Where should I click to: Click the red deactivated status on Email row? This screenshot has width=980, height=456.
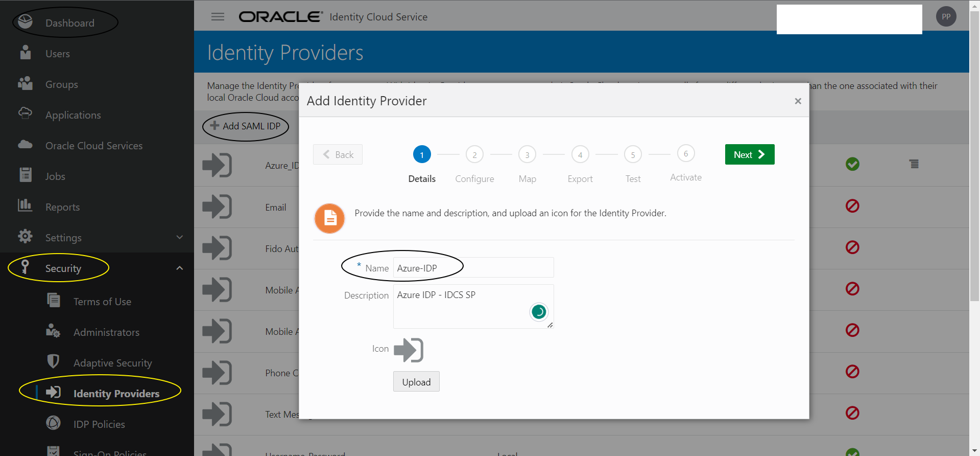852,206
